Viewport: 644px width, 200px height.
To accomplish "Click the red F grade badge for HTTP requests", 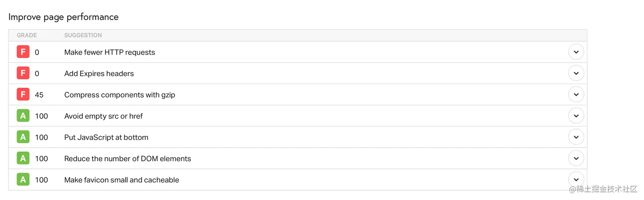I will coord(23,52).
